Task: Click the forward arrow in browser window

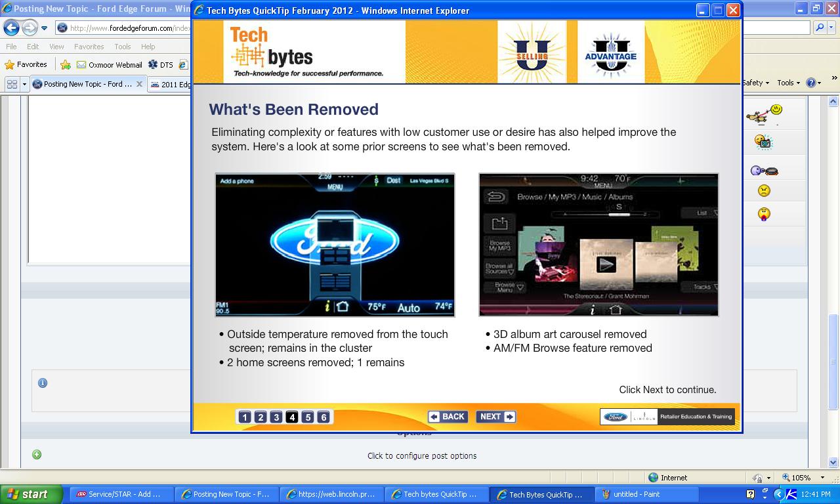Action: coord(30,28)
